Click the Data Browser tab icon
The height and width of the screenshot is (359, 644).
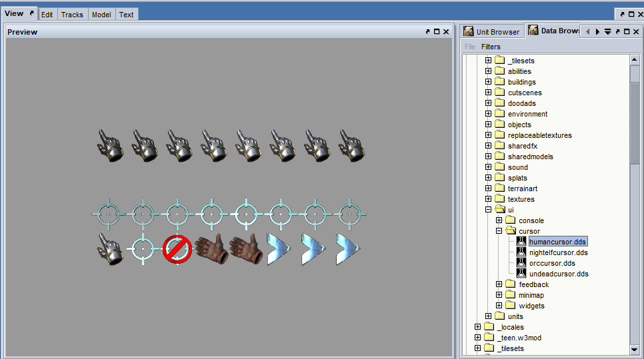[533, 30]
